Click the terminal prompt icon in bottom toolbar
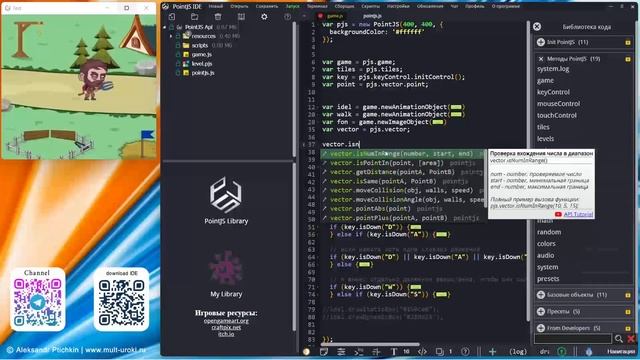The height and width of the screenshot is (360, 640). (358, 351)
